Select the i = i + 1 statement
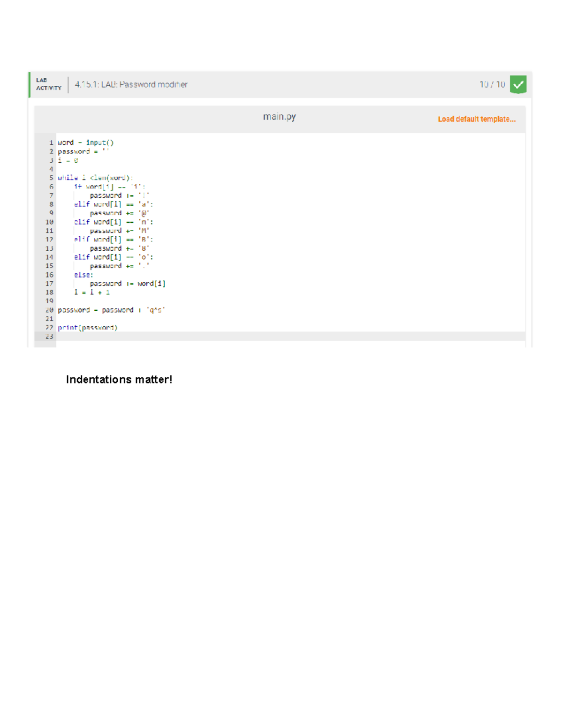This screenshot has width=563, height=728. 92,292
